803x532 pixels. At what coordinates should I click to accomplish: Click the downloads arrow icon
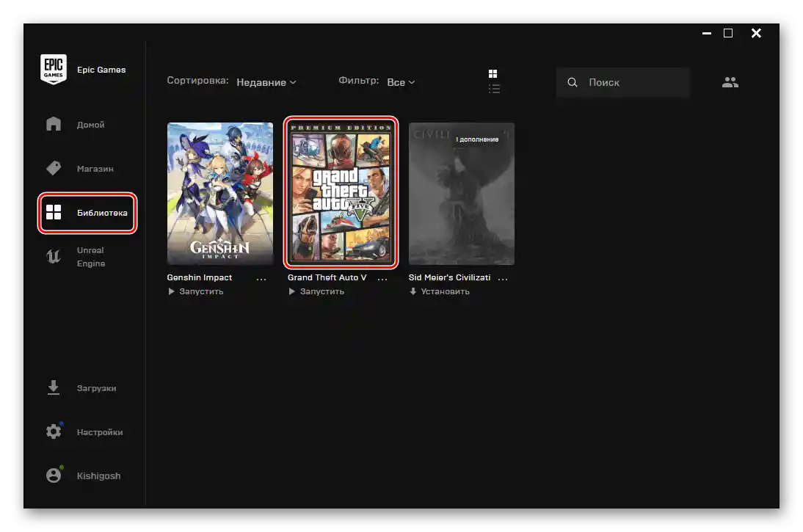pyautogui.click(x=54, y=387)
